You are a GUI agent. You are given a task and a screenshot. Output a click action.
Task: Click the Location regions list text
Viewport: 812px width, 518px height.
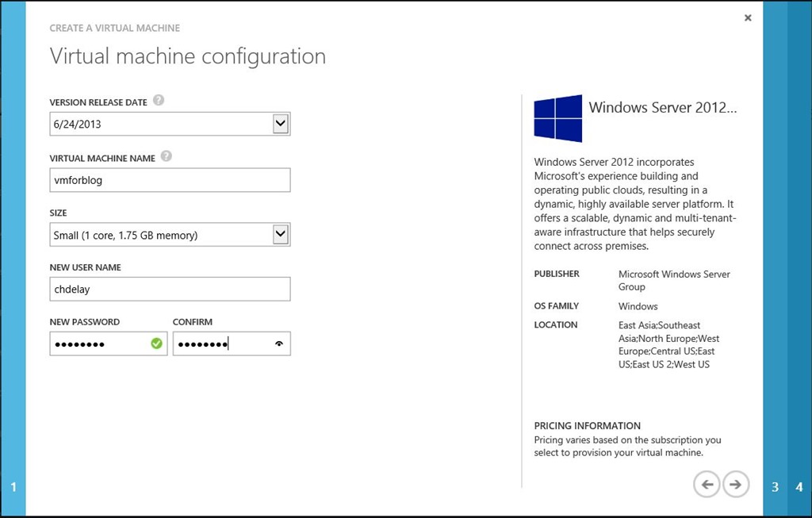668,344
